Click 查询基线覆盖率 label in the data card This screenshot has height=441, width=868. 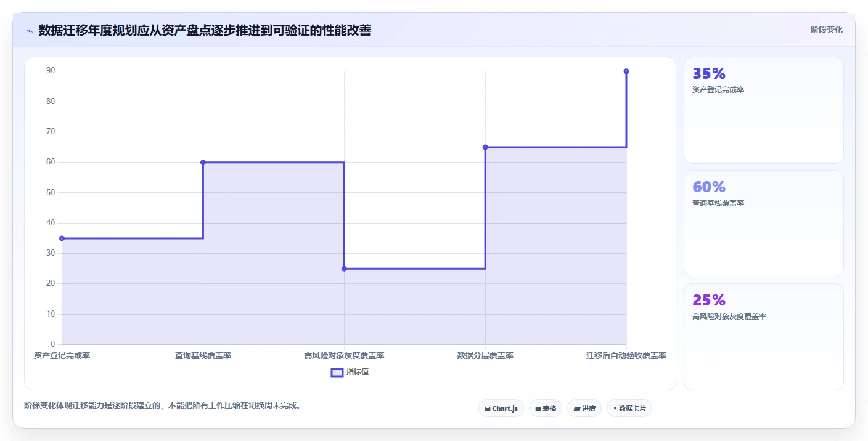[x=718, y=203]
